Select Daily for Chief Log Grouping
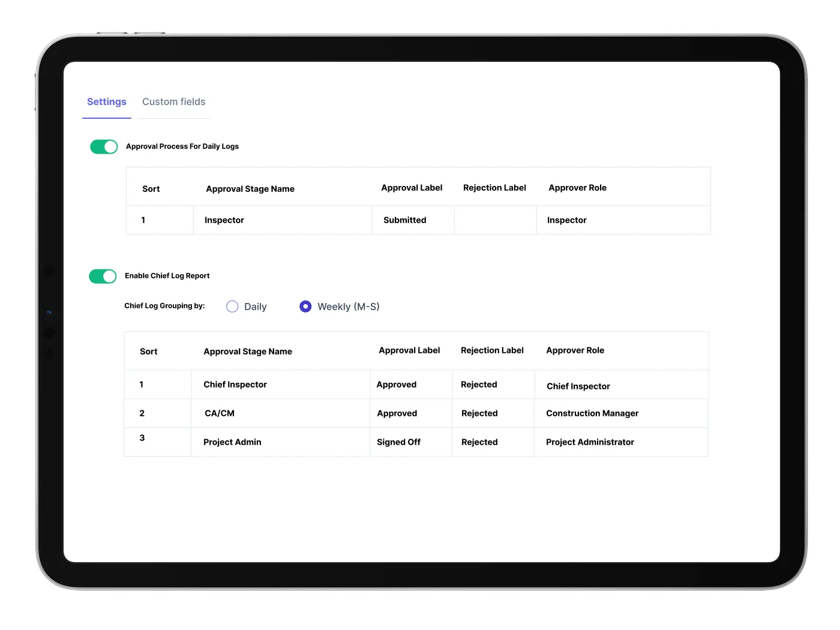Screen dimensions: 840x630 click(x=232, y=306)
